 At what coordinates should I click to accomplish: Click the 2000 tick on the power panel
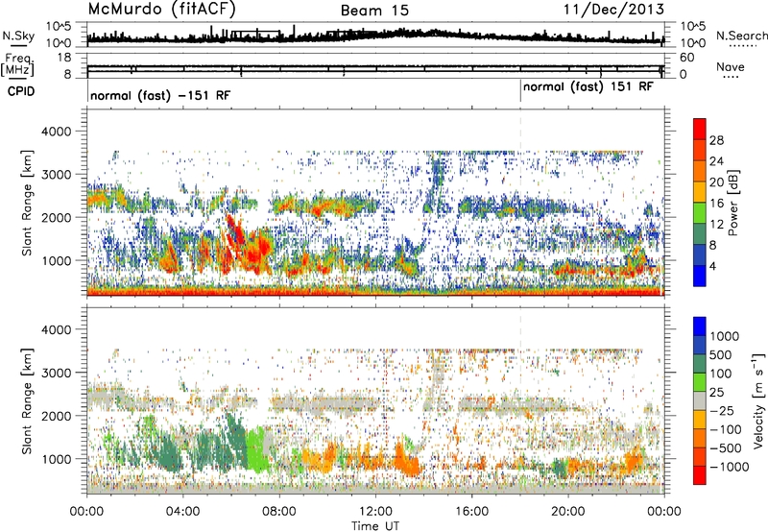pyautogui.click(x=58, y=217)
